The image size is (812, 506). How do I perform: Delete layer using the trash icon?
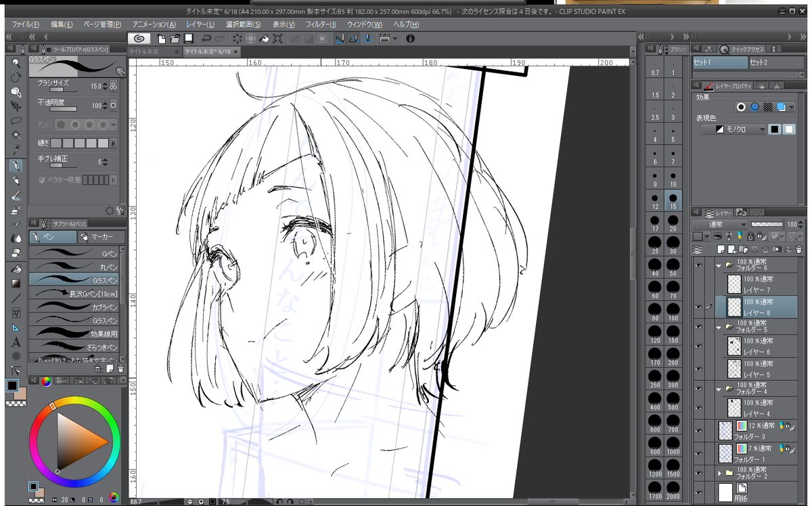[x=798, y=249]
